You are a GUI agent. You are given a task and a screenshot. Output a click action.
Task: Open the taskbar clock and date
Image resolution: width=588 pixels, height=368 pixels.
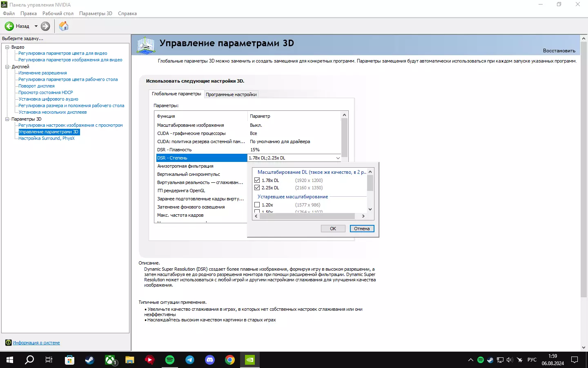click(553, 360)
